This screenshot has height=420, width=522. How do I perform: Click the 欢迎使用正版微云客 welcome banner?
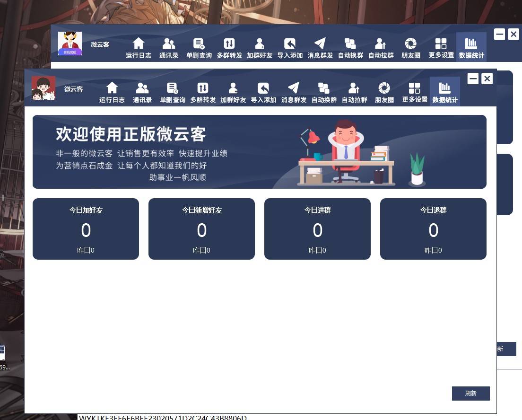(259, 152)
